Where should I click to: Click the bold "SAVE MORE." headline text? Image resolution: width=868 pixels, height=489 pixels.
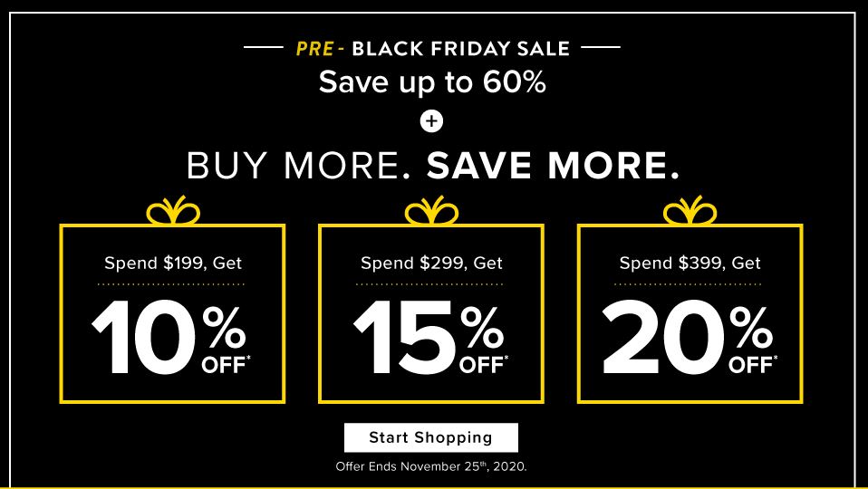553,168
